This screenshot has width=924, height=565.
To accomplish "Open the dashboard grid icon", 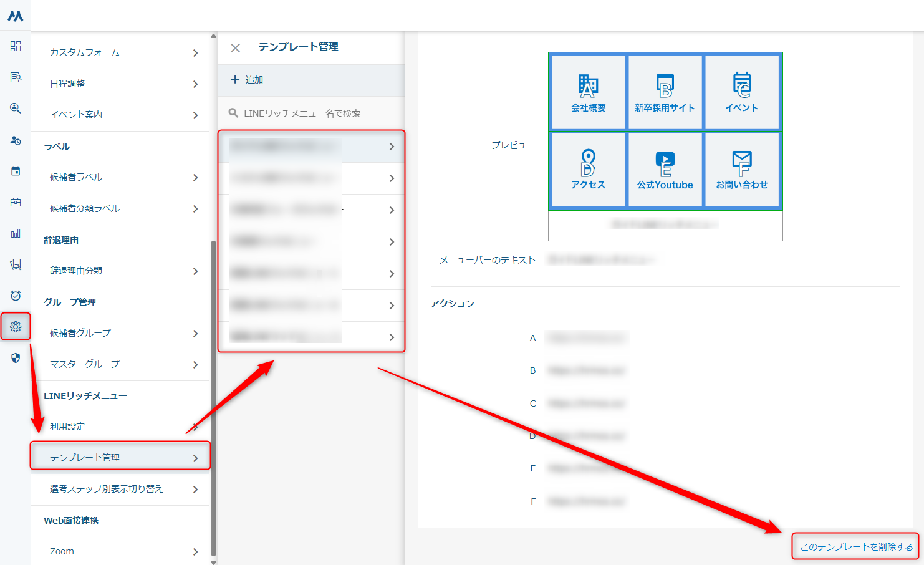I will [x=16, y=46].
